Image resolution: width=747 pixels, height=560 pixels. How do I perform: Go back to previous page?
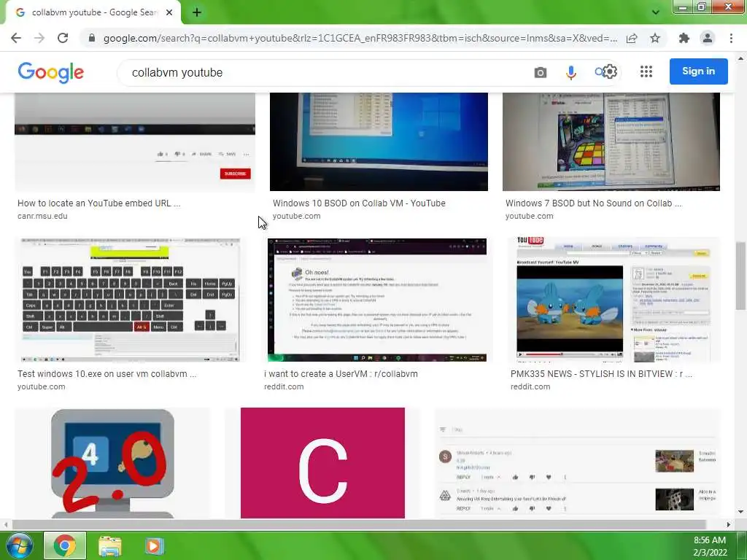click(16, 38)
